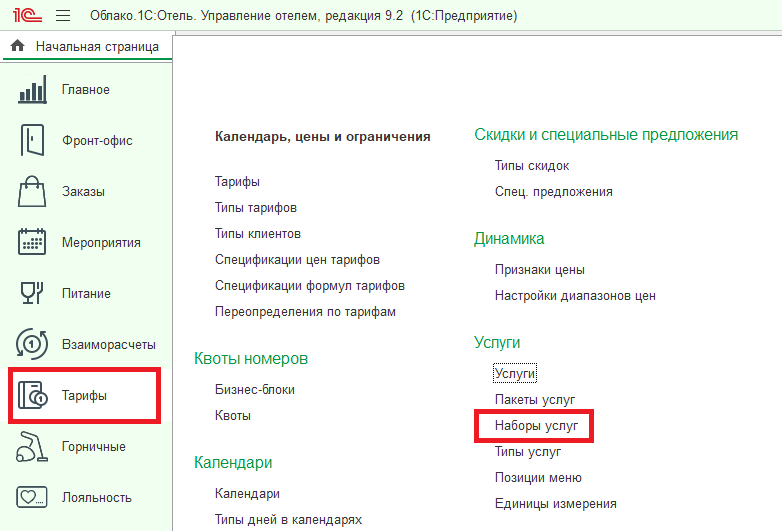This screenshot has width=782, height=531.
Task: Open the hamburger main menu
Action: (x=63, y=16)
